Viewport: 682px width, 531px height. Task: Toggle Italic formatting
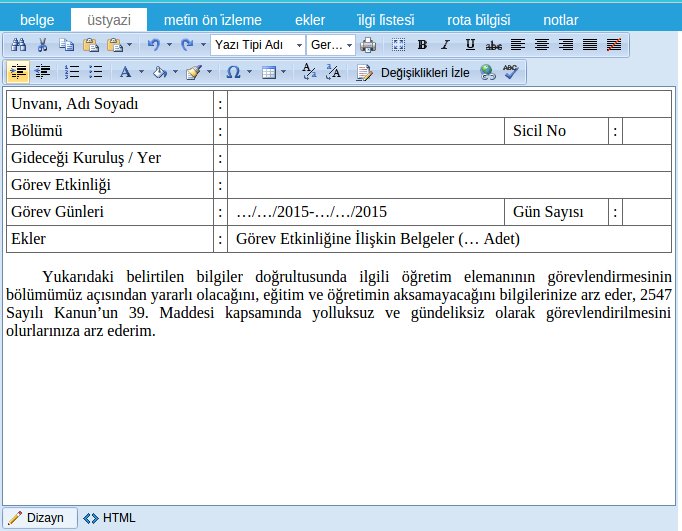[445, 44]
